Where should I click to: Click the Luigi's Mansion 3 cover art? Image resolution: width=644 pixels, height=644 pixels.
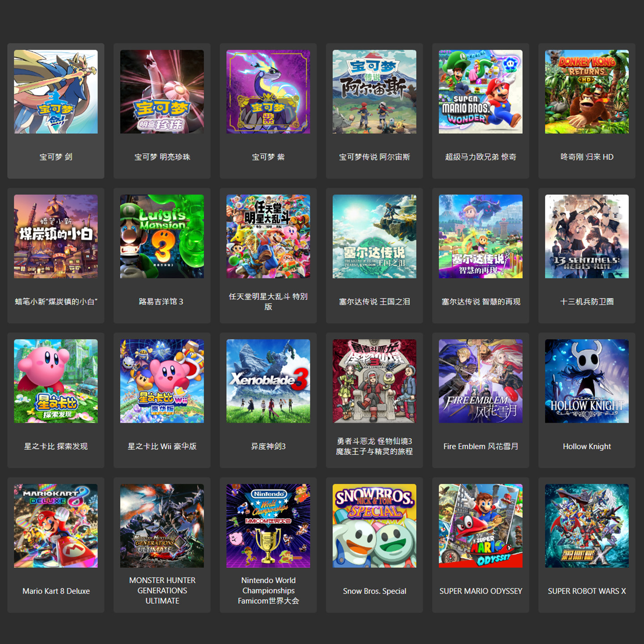pos(162,237)
